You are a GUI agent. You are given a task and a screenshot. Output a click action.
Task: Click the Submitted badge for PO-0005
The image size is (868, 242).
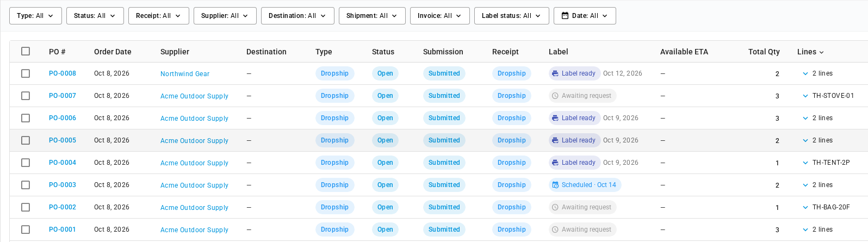click(444, 140)
